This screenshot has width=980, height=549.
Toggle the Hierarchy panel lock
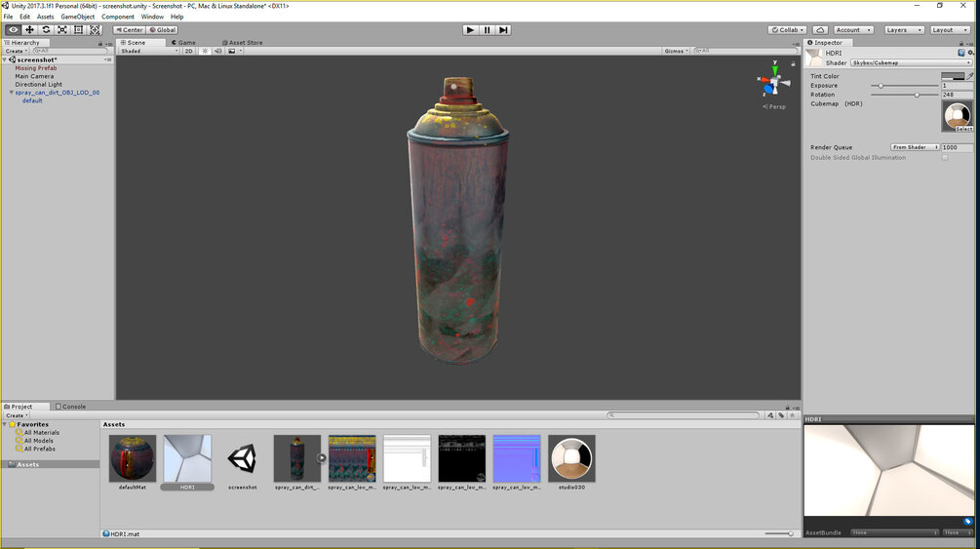(x=100, y=43)
